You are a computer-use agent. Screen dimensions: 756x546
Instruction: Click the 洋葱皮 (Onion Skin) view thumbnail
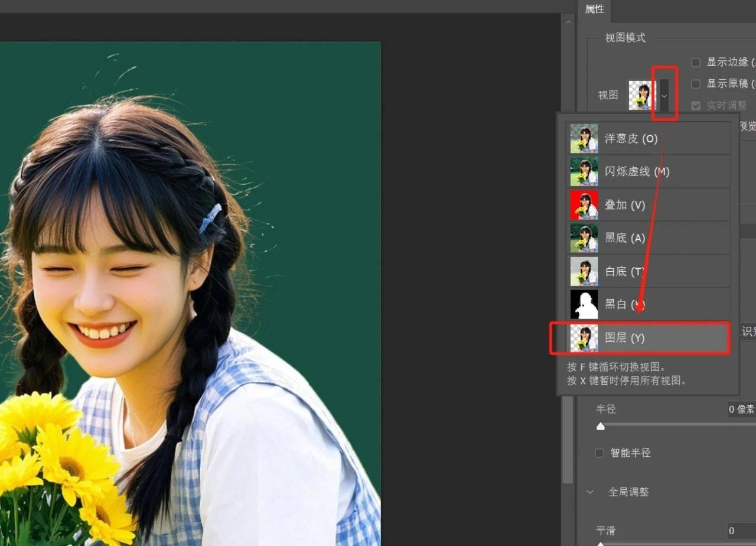tap(584, 139)
